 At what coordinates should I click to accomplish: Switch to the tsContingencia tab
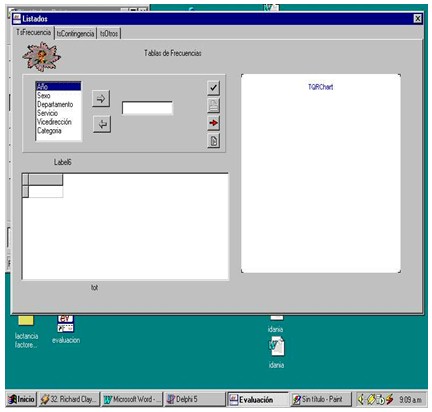click(75, 34)
